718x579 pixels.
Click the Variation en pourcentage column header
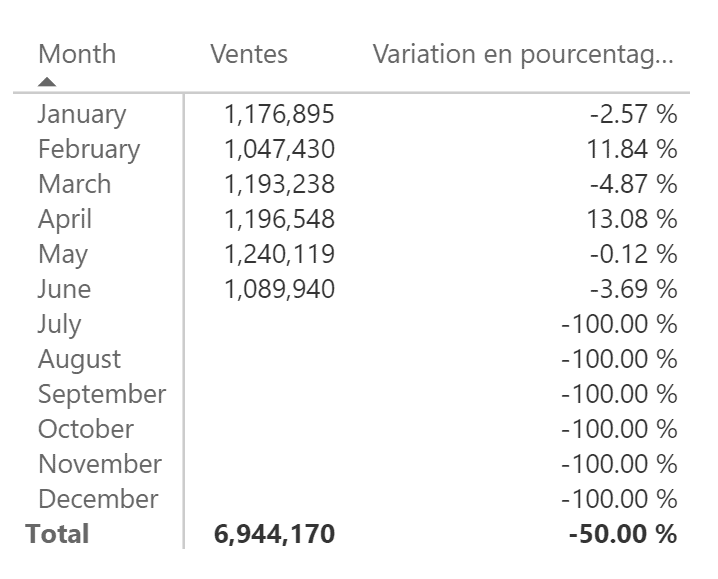coord(523,54)
